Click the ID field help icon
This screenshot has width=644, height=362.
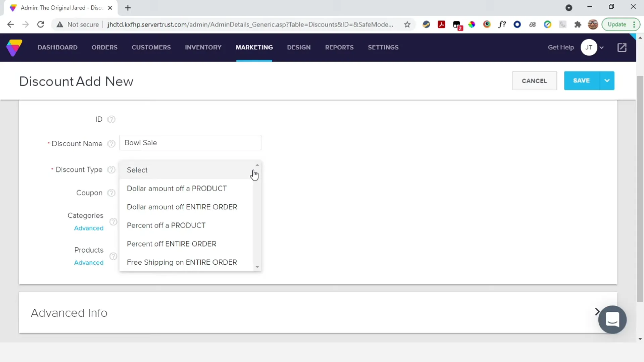(x=111, y=119)
